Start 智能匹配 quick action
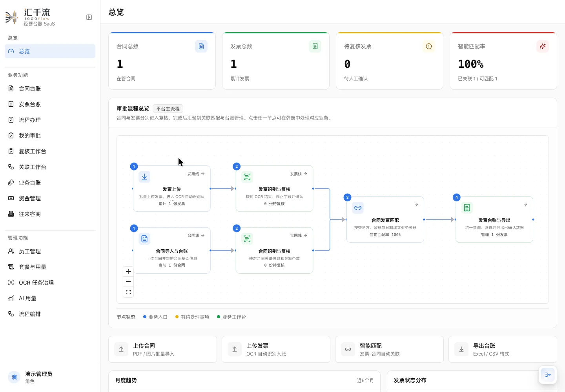The image size is (565, 392). pyautogui.click(x=389, y=349)
